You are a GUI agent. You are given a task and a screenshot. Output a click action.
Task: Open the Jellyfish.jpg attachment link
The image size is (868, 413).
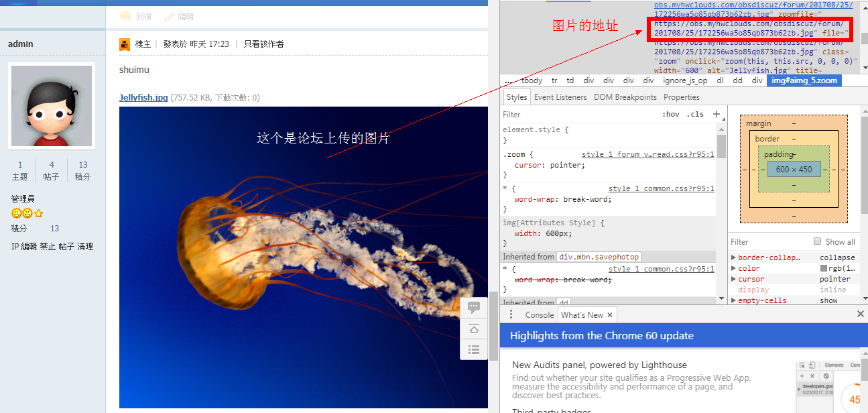click(x=143, y=97)
